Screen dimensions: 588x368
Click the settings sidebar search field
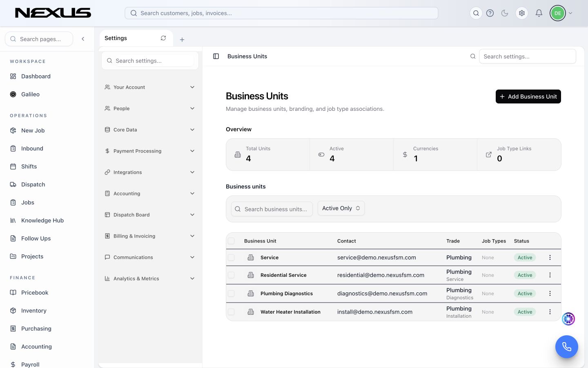150,61
